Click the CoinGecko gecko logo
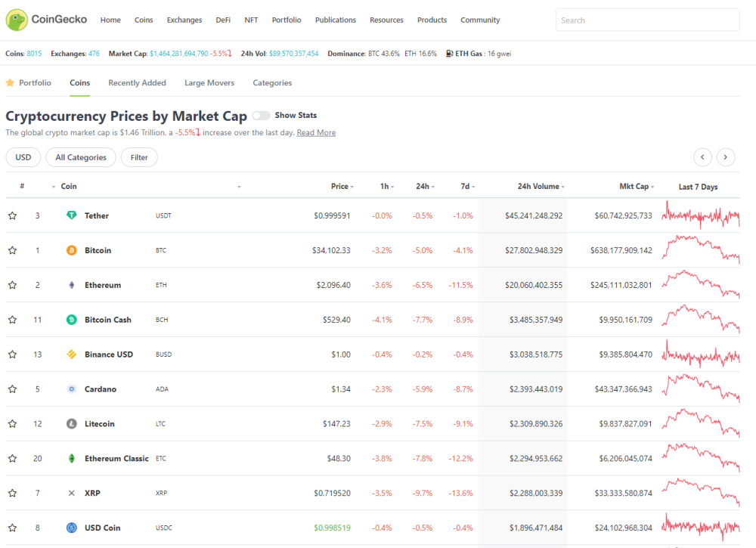This screenshot has width=756, height=548. click(17, 20)
